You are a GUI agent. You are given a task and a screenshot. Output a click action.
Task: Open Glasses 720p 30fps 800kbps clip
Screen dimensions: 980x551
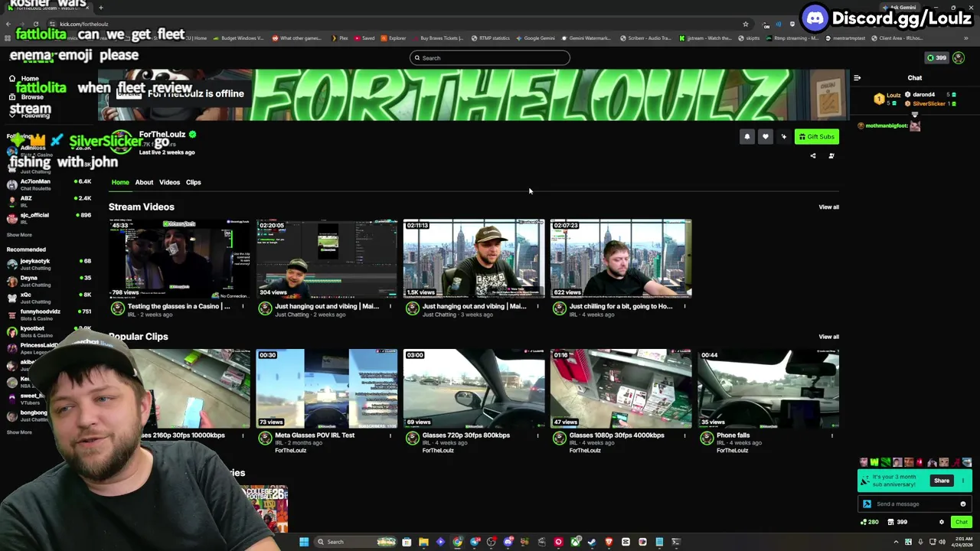click(474, 388)
